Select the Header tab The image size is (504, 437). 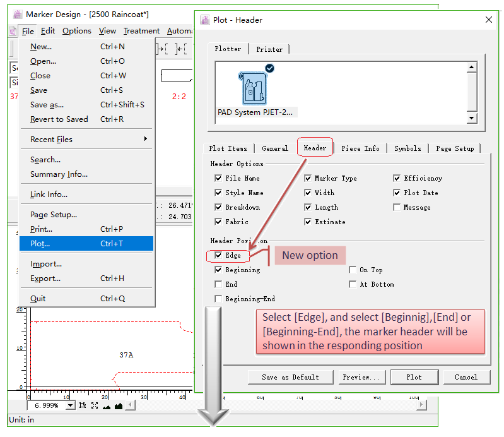pyautogui.click(x=315, y=148)
